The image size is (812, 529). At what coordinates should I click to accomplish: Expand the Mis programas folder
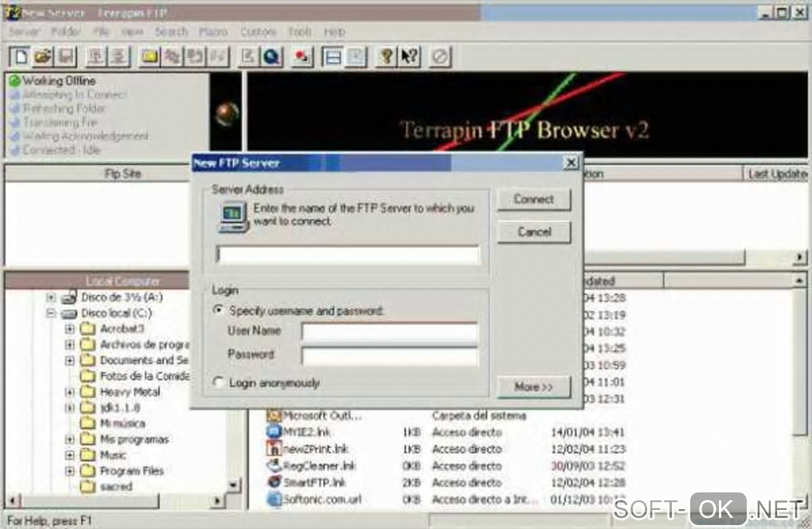coord(69,439)
